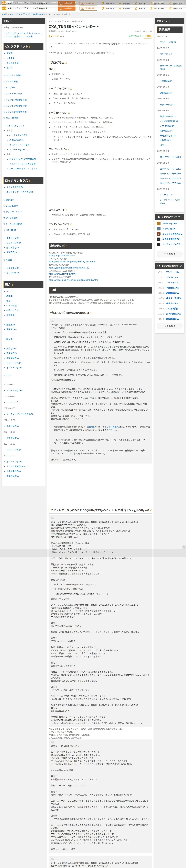The height and width of the screenshot is (868, 186).
Task: Open ogino-hitoshi.com diary link
Action: pyautogui.click(x=74, y=280)
